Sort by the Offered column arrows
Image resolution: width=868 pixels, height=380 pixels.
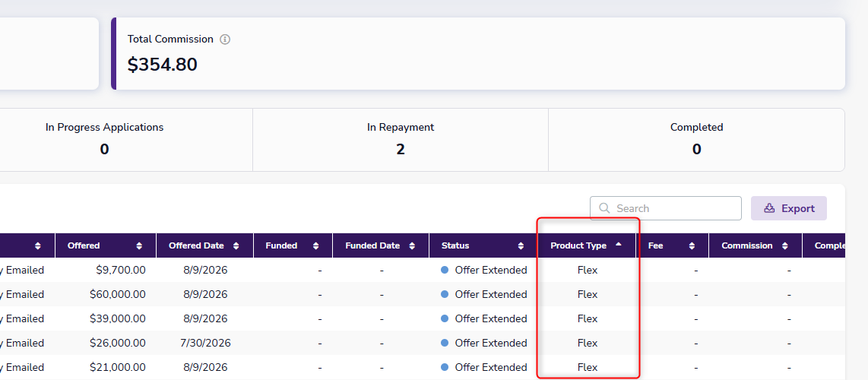[x=139, y=245]
